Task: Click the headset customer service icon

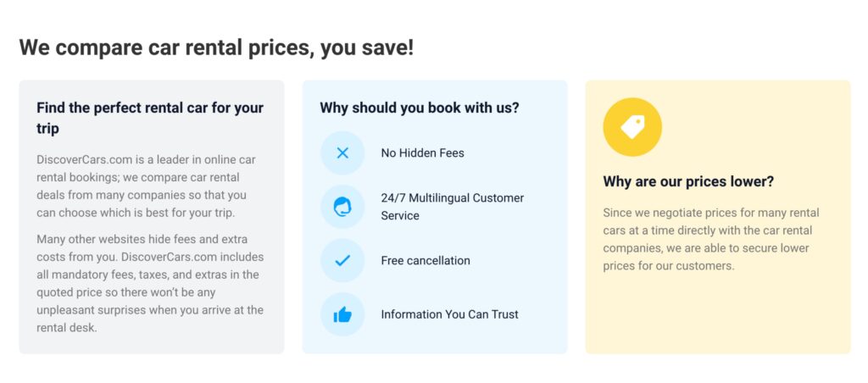Action: pyautogui.click(x=342, y=207)
